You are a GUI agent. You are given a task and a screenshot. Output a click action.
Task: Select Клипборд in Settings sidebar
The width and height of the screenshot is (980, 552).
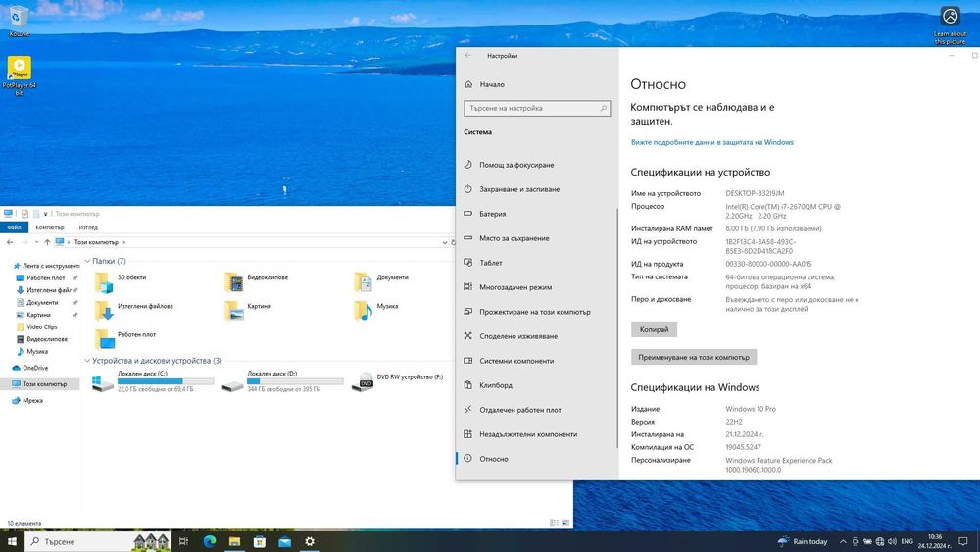coord(496,385)
